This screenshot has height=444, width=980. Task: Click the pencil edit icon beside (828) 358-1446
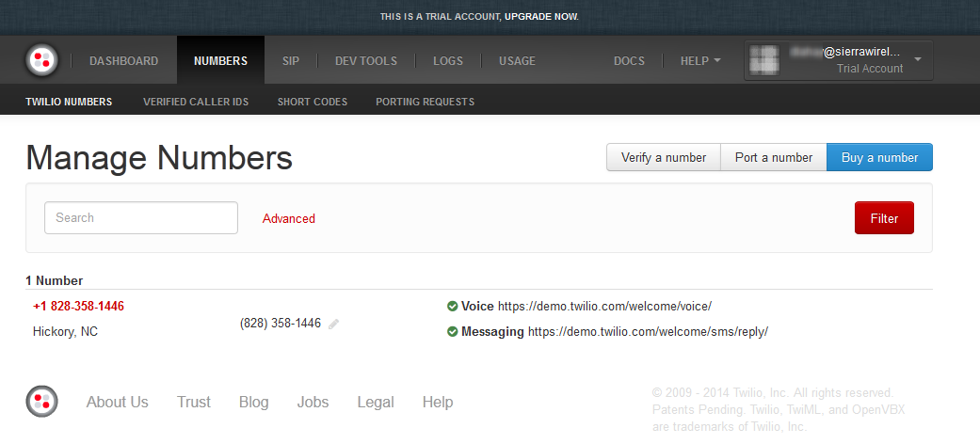[334, 324]
